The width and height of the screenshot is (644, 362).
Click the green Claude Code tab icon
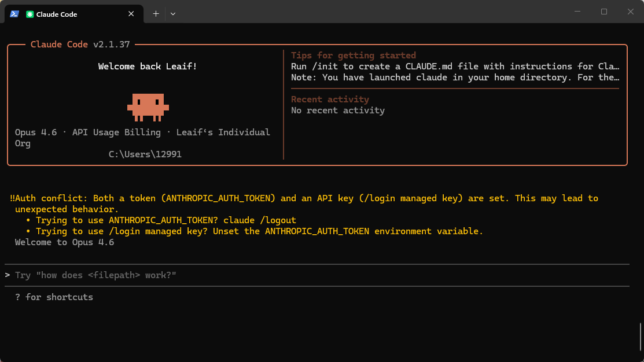pos(30,14)
